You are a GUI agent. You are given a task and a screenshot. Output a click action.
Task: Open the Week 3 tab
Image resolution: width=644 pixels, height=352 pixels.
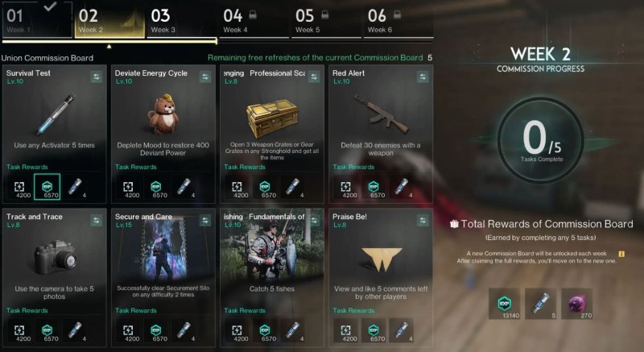click(182, 19)
